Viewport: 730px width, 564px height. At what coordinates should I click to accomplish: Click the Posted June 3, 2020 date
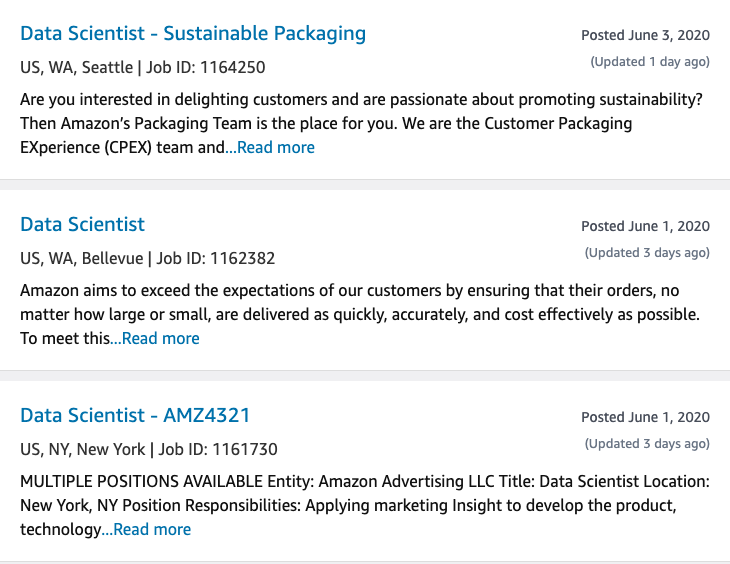point(645,35)
